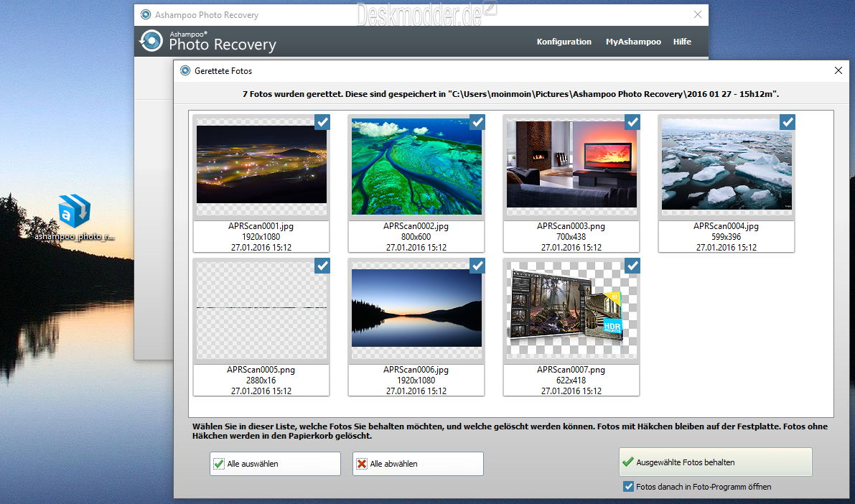The width and height of the screenshot is (855, 504).
Task: Select the APRScan0001.jpg night city thumbnail
Action: coord(262,164)
